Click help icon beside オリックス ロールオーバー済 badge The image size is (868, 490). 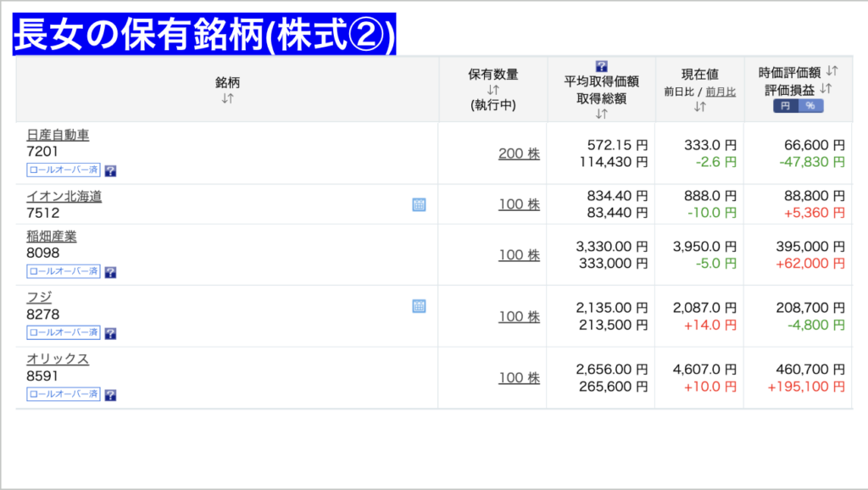coord(110,395)
